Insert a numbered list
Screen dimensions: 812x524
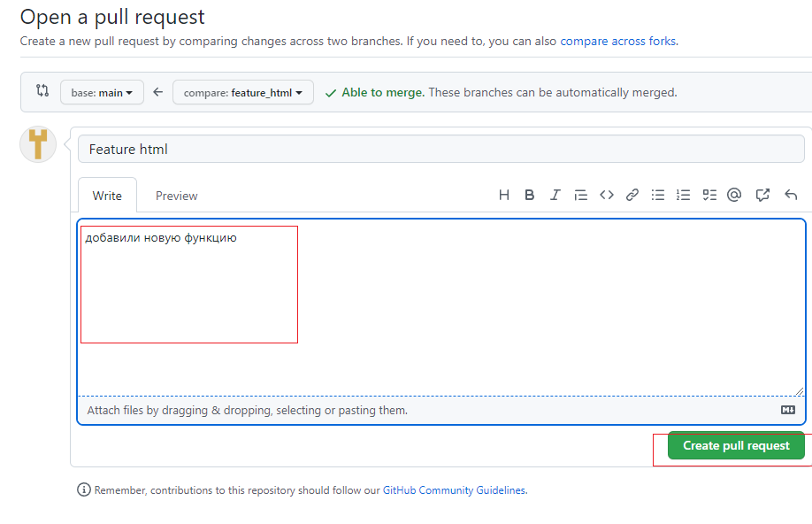click(683, 195)
